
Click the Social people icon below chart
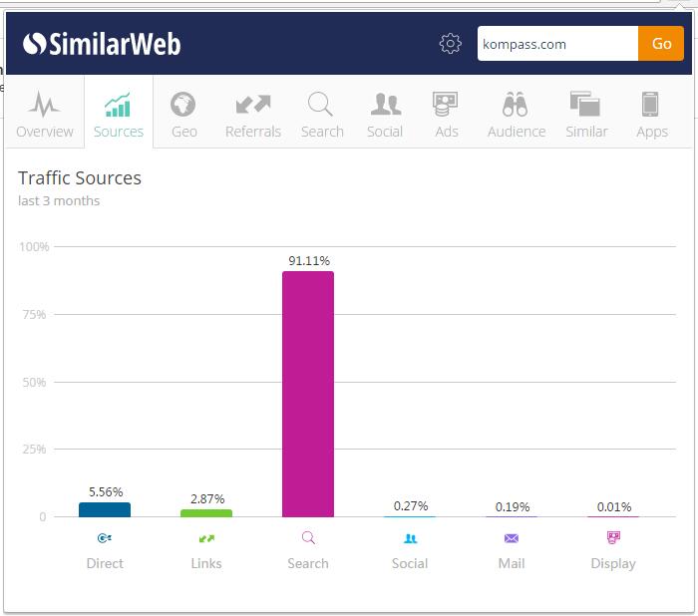pyautogui.click(x=410, y=538)
